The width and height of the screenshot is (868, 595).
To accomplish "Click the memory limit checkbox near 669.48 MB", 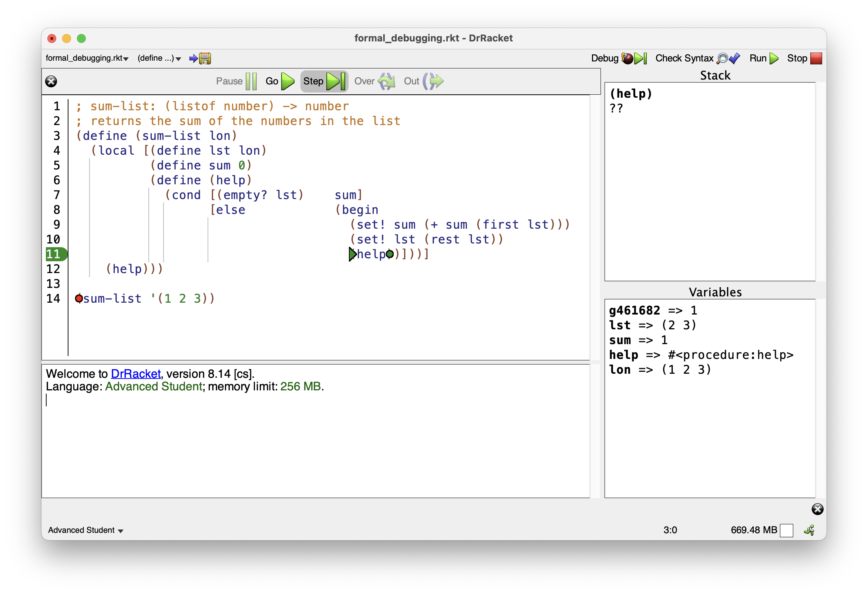I will click(787, 530).
